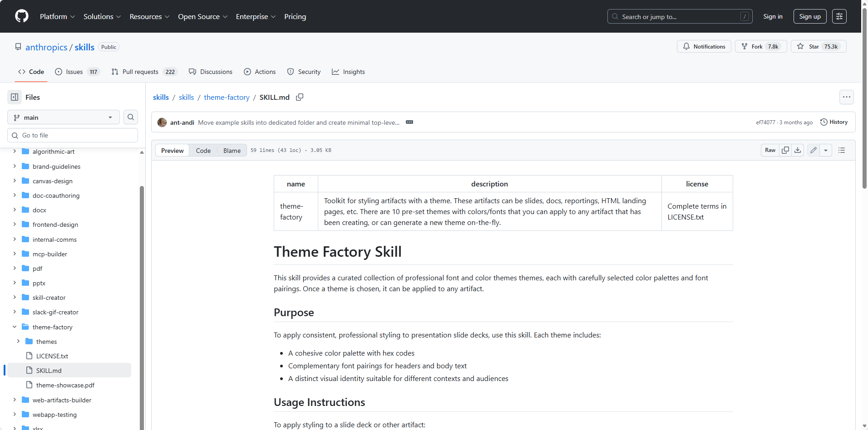868x430 pixels.
Task: Click the Go to file input
Action: pos(73,135)
